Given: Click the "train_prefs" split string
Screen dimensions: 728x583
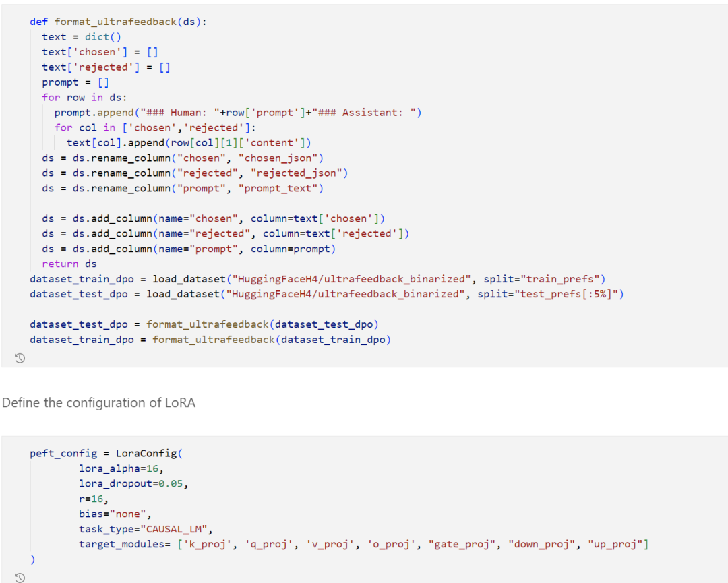Looking at the screenshot, I should [560, 279].
